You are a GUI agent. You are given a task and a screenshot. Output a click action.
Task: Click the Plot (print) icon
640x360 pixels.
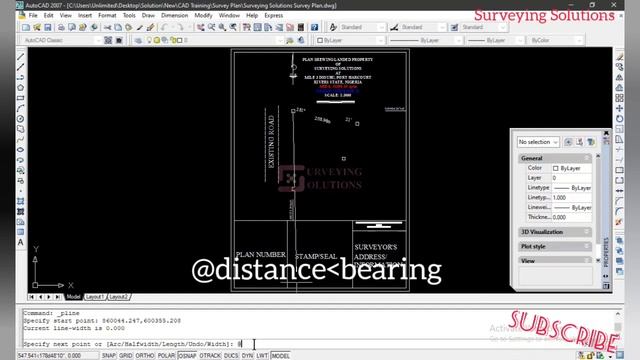[x=61, y=27]
